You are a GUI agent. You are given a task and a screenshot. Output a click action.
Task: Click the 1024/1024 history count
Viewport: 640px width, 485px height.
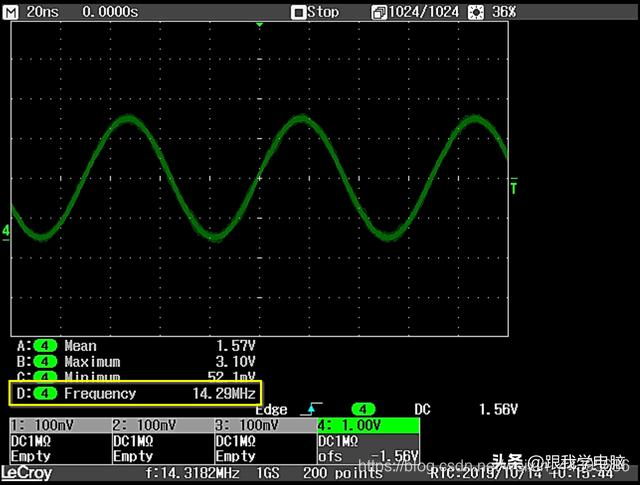click(x=424, y=12)
